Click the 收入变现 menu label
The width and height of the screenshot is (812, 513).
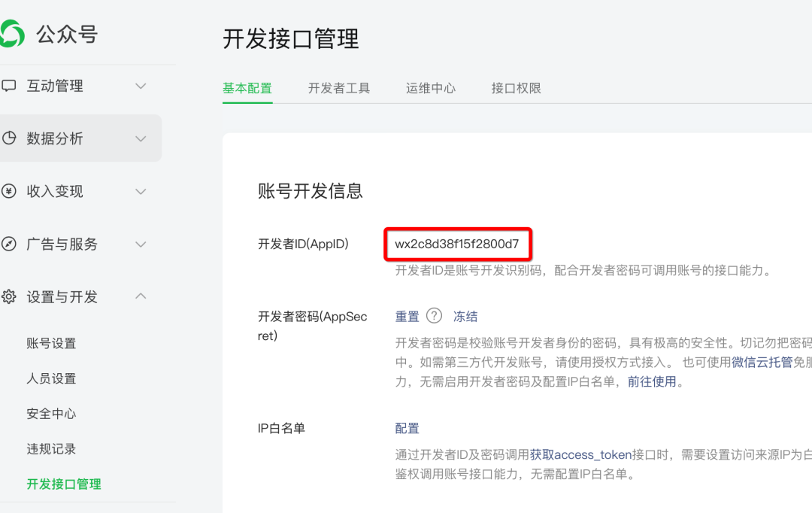[x=55, y=192]
